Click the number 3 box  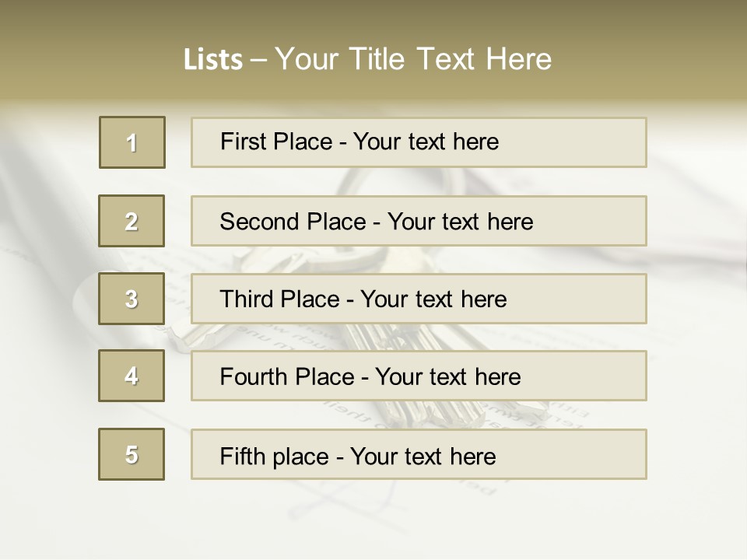(132, 299)
